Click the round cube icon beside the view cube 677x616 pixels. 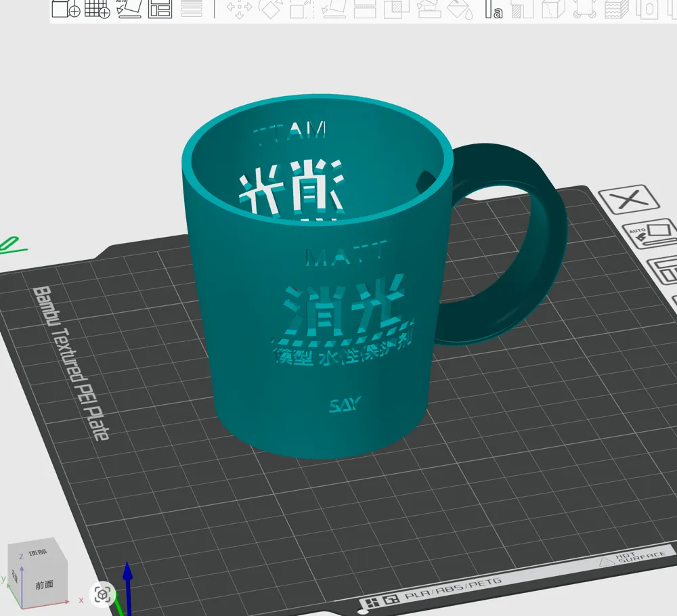click(102, 595)
